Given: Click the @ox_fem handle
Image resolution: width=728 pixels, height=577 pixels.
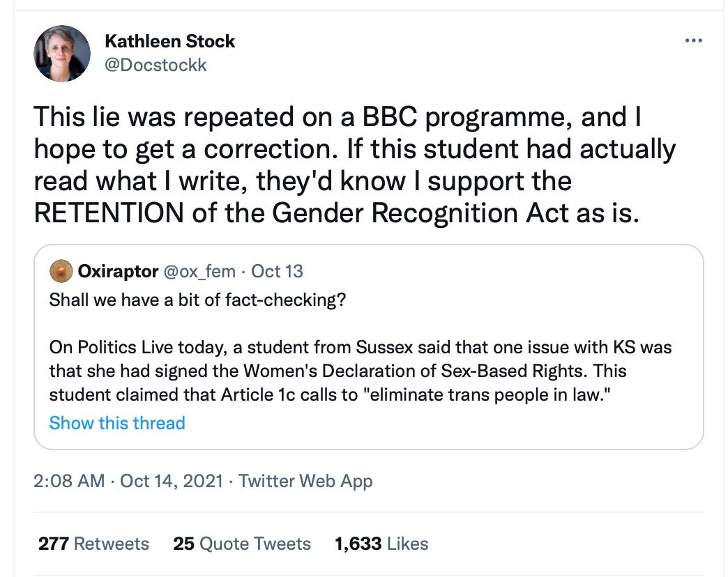Looking at the screenshot, I should click(199, 270).
